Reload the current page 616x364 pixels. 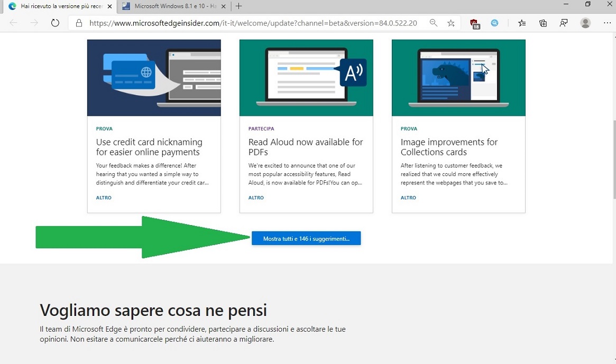(55, 23)
